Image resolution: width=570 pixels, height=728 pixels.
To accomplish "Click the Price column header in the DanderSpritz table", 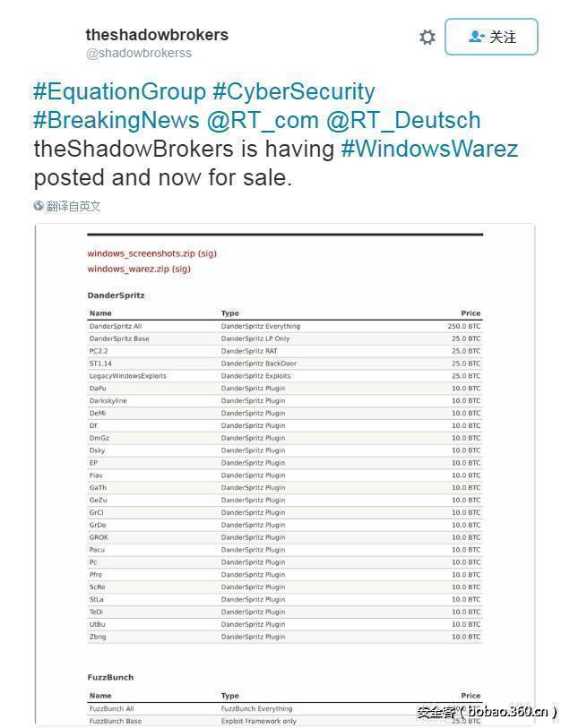I will tap(471, 313).
